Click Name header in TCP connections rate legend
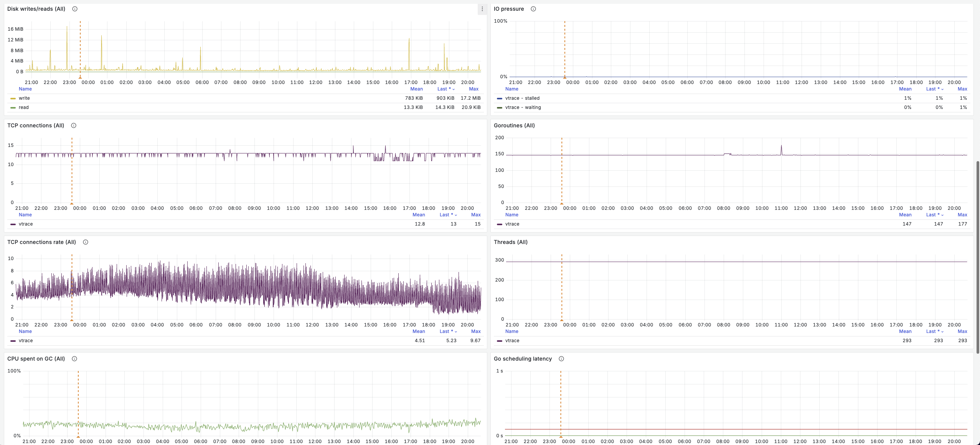980x445 pixels. point(25,331)
